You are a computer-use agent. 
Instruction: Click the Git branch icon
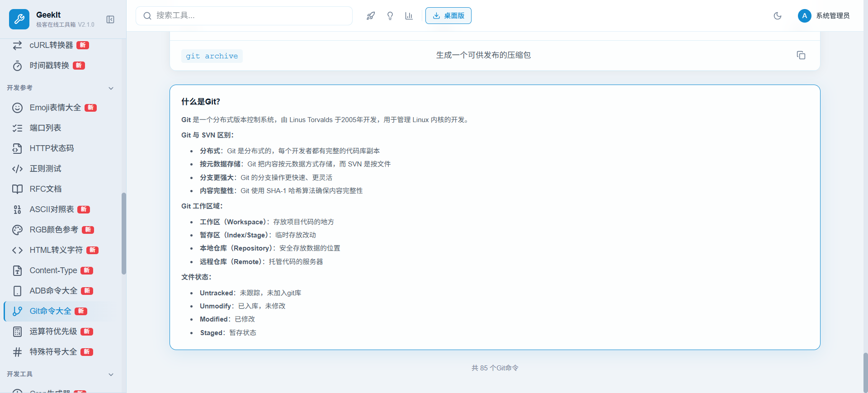[x=17, y=311]
